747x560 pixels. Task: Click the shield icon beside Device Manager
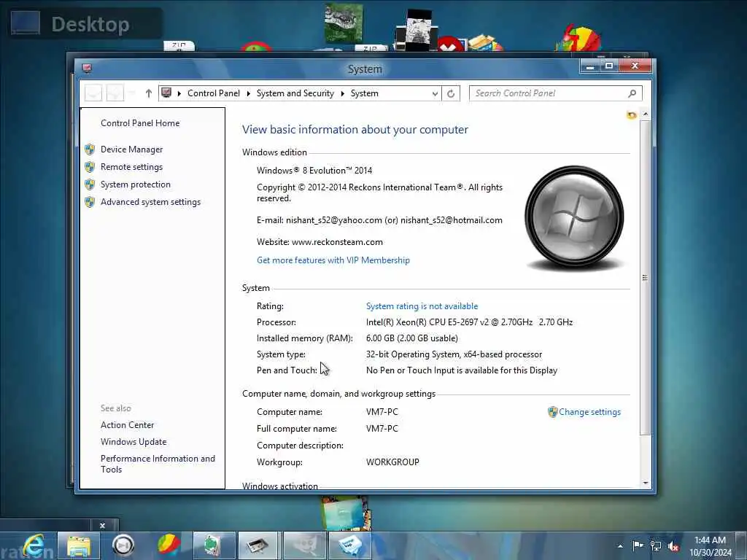tap(90, 149)
